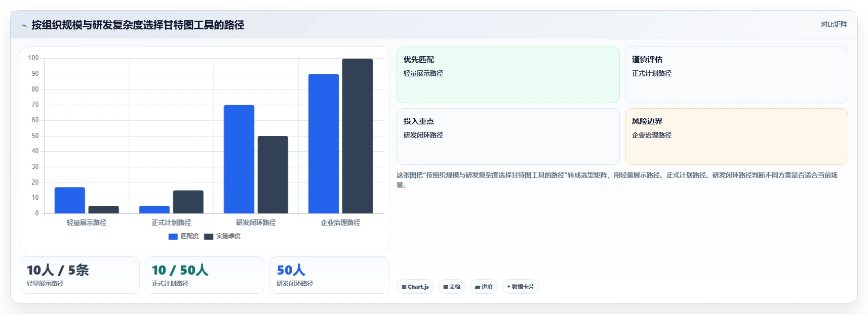Click the dark 实施难度 bar for 研发闭环路径
868x314 pixels.
tap(273, 174)
